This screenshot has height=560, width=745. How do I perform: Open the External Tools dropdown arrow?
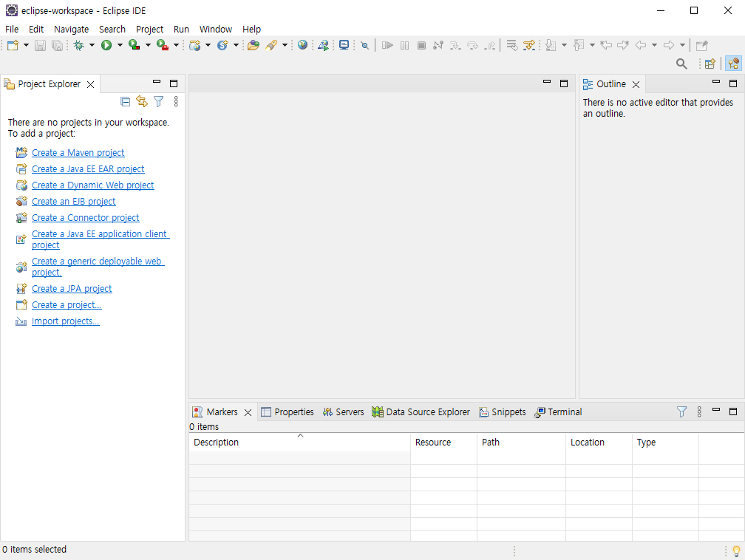pyautogui.click(x=176, y=45)
